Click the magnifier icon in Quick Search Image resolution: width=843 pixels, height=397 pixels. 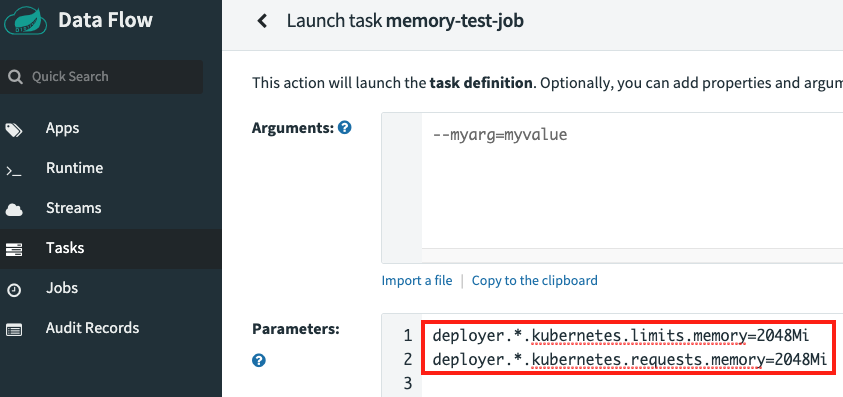[16, 77]
